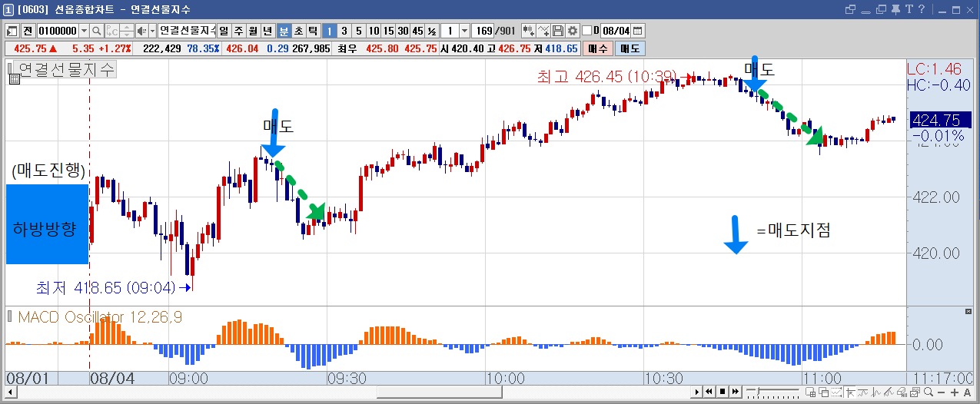Click the chart image capture icon
The width and height of the screenshot is (980, 404).
pyautogui.click(x=915, y=392)
